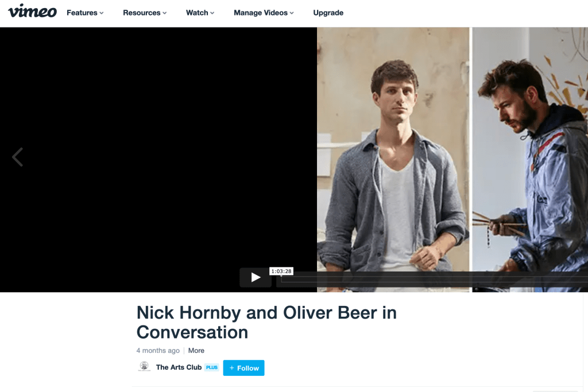Click Upgrade in the top navigation
The width and height of the screenshot is (588, 392).
click(x=328, y=13)
